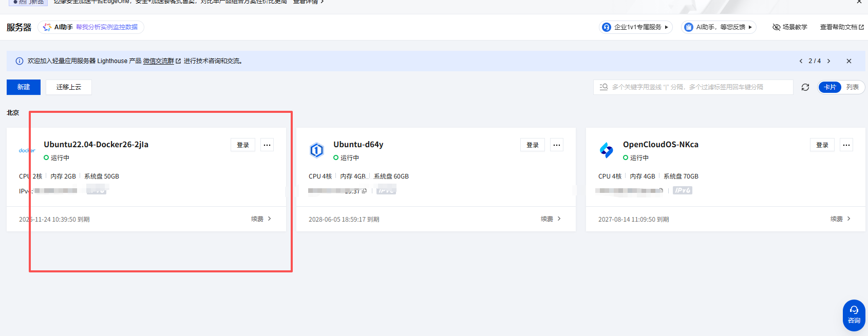Refresh the server list
The width and height of the screenshot is (868, 336).
click(x=805, y=87)
